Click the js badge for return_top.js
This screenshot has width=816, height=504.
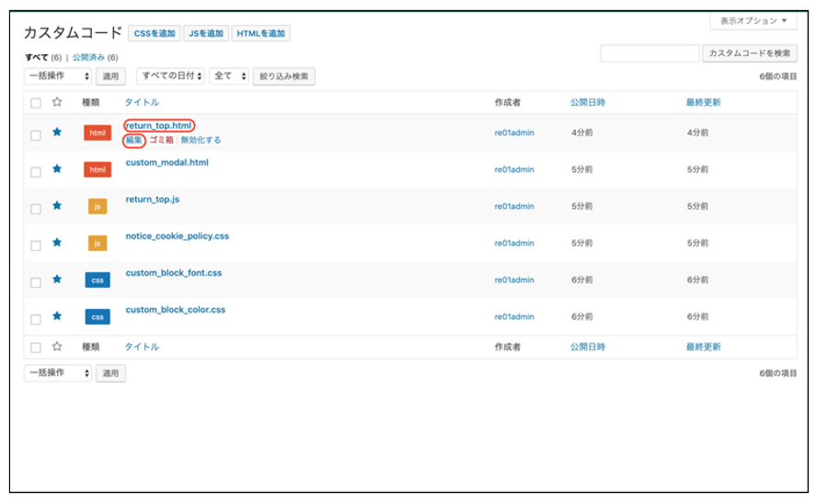point(98,207)
